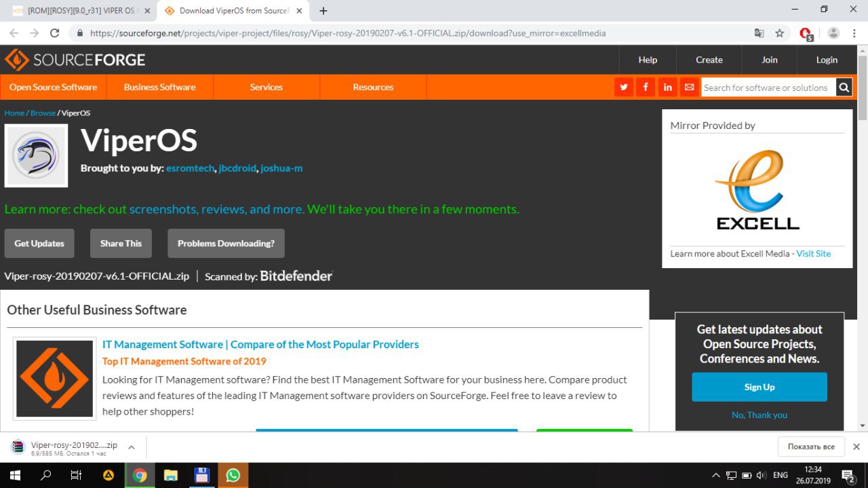Click Create in the top bar
Screen dimensions: 868x488
(709, 60)
